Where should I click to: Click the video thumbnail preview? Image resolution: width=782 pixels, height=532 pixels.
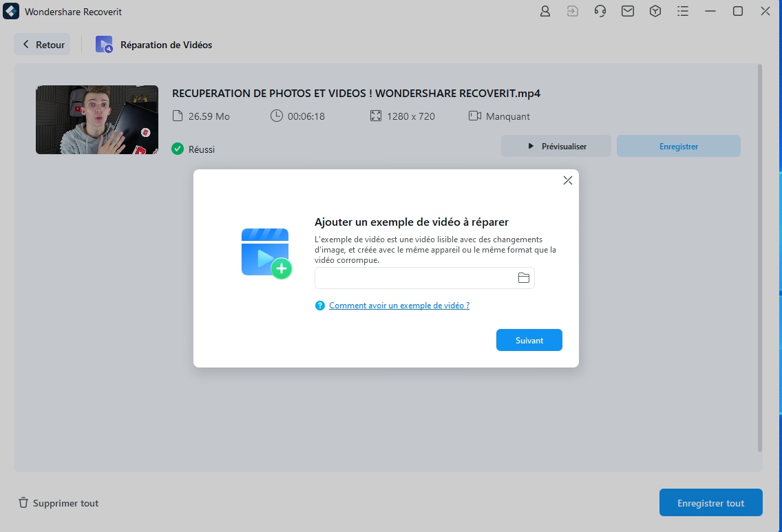[x=97, y=120]
